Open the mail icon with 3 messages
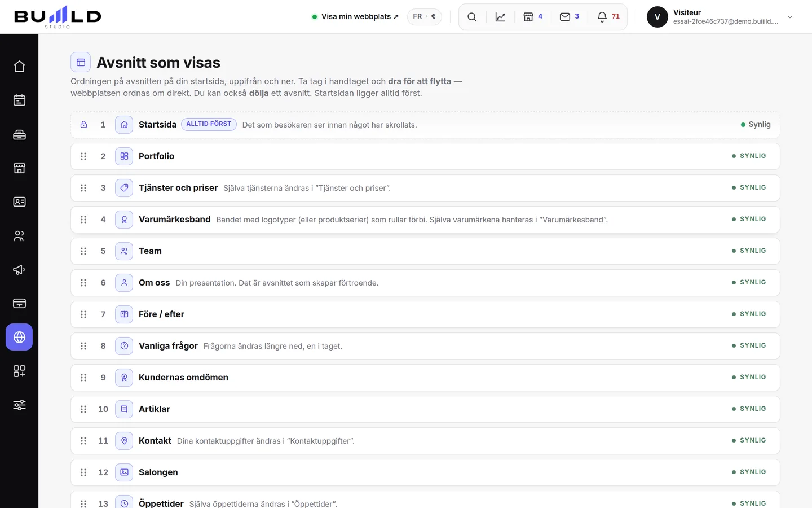Screen dimensions: 812x508 [570, 17]
